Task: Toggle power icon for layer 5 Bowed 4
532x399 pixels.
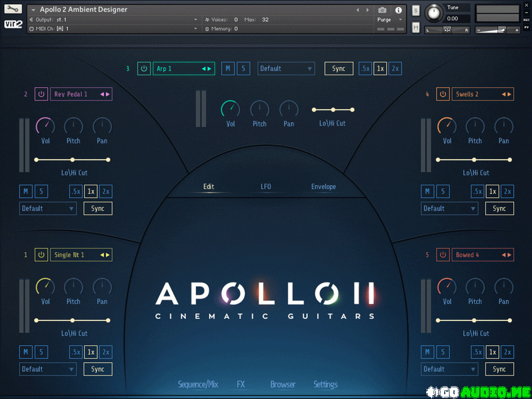Action: click(x=443, y=255)
